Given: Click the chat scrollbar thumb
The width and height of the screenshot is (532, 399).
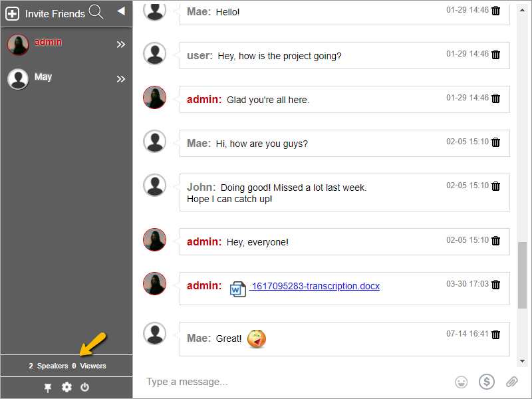Looking at the screenshot, I should tap(522, 275).
